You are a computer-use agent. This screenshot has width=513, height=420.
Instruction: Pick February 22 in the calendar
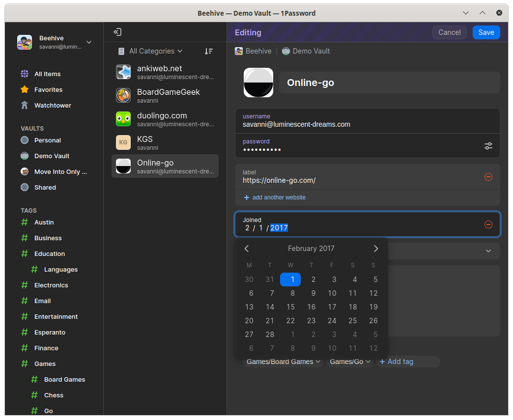click(290, 321)
